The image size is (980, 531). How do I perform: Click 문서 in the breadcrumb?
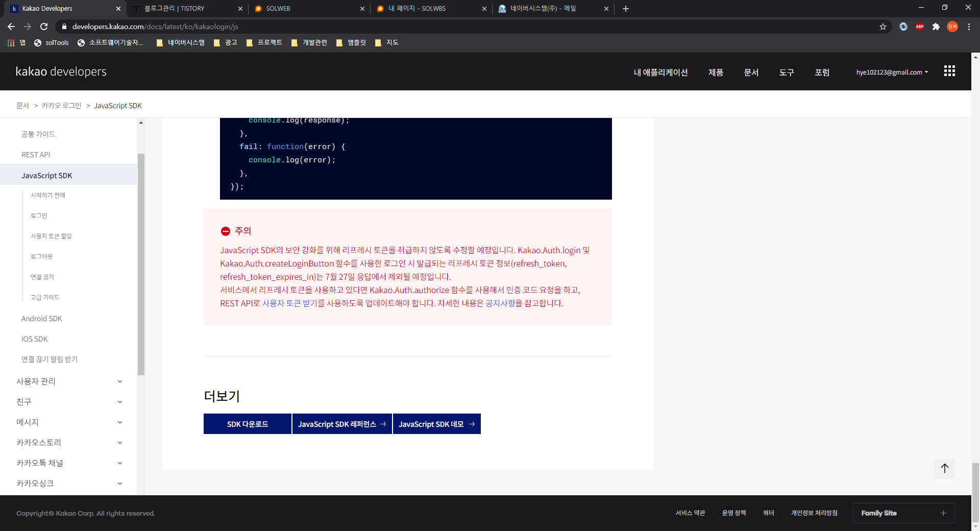22,106
